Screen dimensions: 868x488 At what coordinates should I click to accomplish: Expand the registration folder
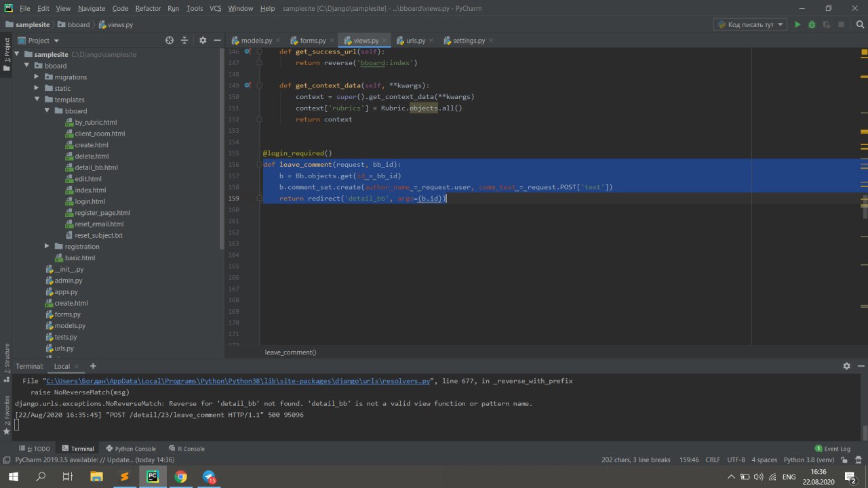(47, 247)
